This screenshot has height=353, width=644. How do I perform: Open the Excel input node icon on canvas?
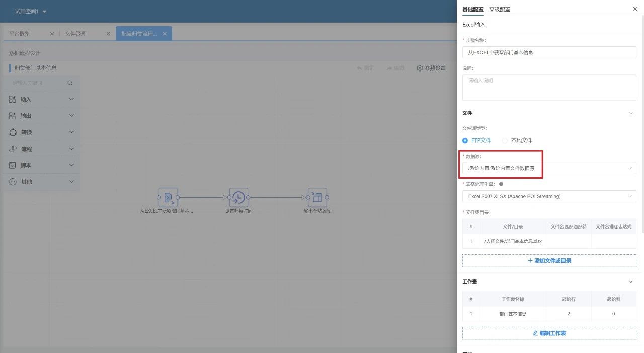point(169,197)
